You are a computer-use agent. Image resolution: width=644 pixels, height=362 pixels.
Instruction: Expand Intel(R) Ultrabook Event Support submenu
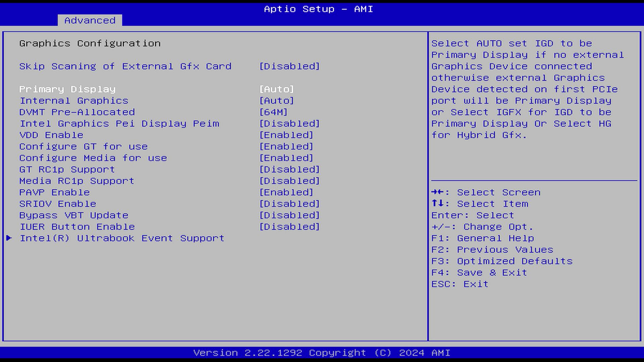123,238
